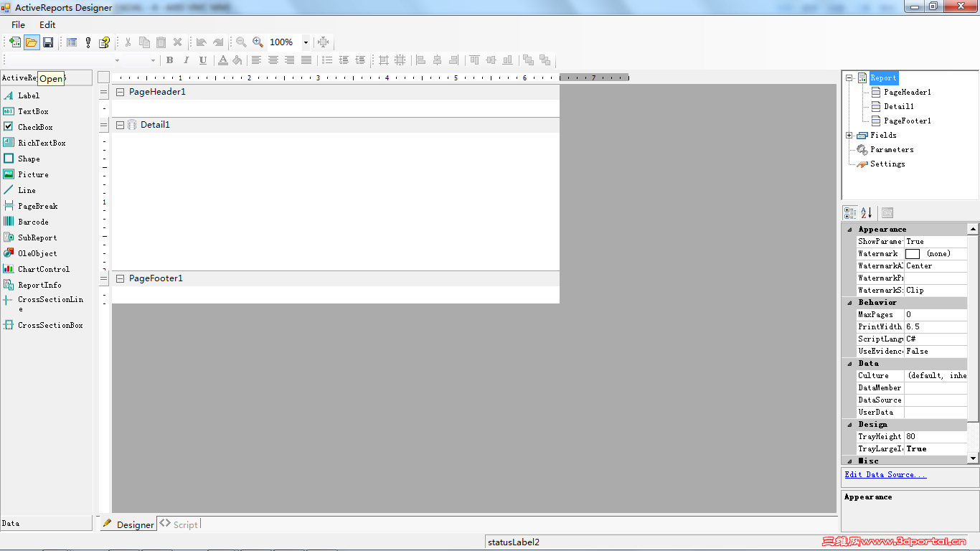Click the Zoom Out magnifier icon

(x=242, y=42)
